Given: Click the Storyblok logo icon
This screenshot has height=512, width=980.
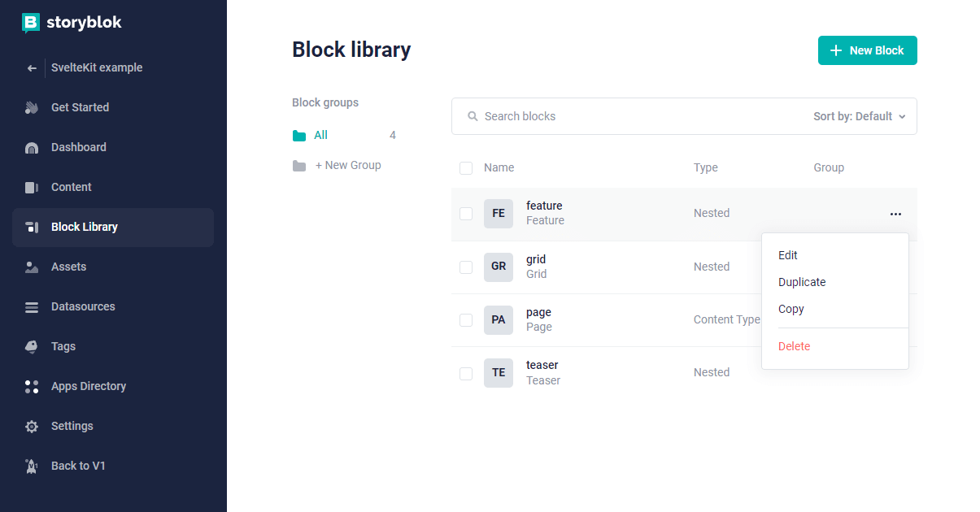Looking at the screenshot, I should pos(30,23).
